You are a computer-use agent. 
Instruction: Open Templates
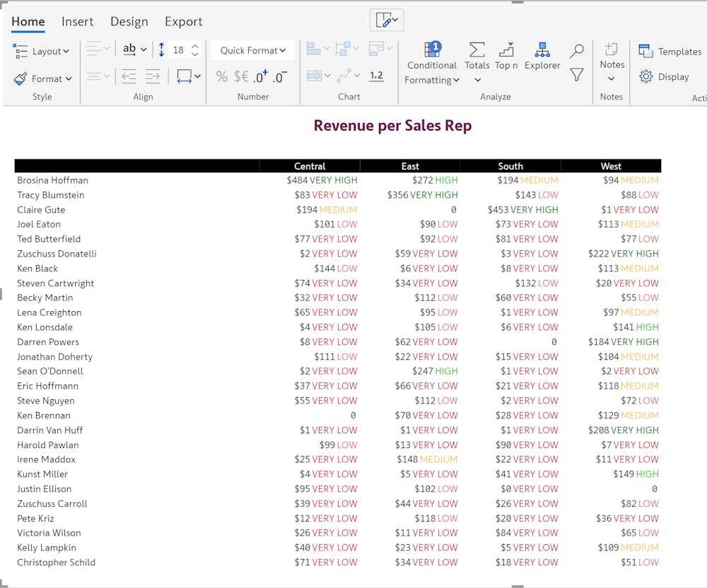coord(670,52)
